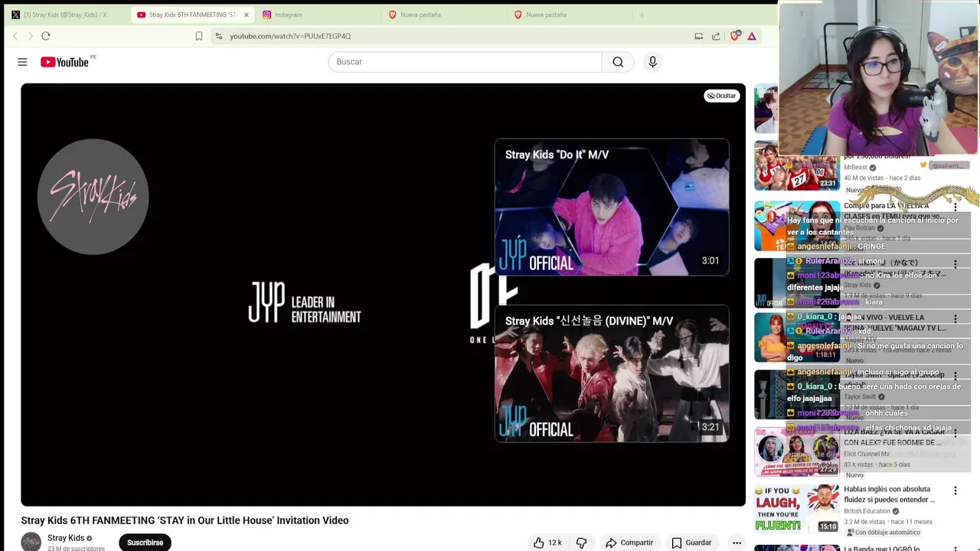Open the Magaly ATV live video thumbnail
The height and width of the screenshot is (551, 980).
click(796, 337)
